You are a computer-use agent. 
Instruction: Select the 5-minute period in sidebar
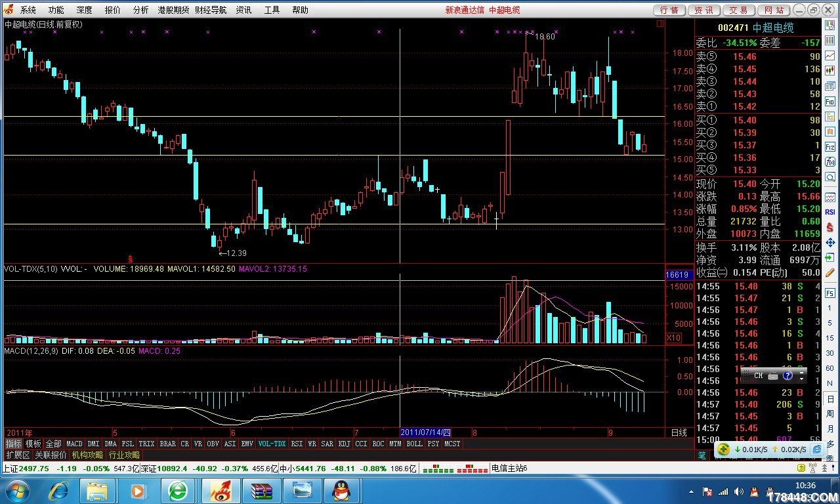[830, 322]
